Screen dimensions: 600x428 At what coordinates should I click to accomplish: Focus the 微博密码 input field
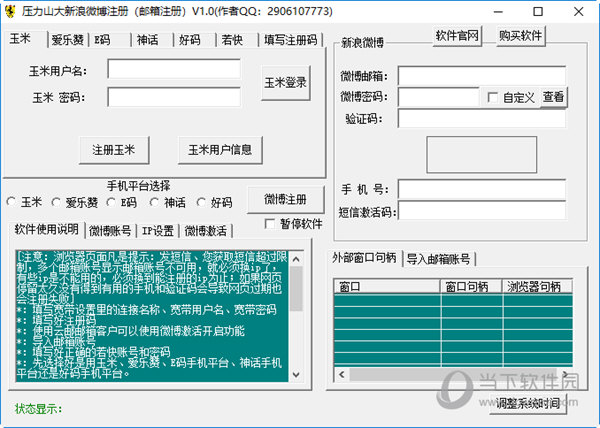[x=439, y=97]
